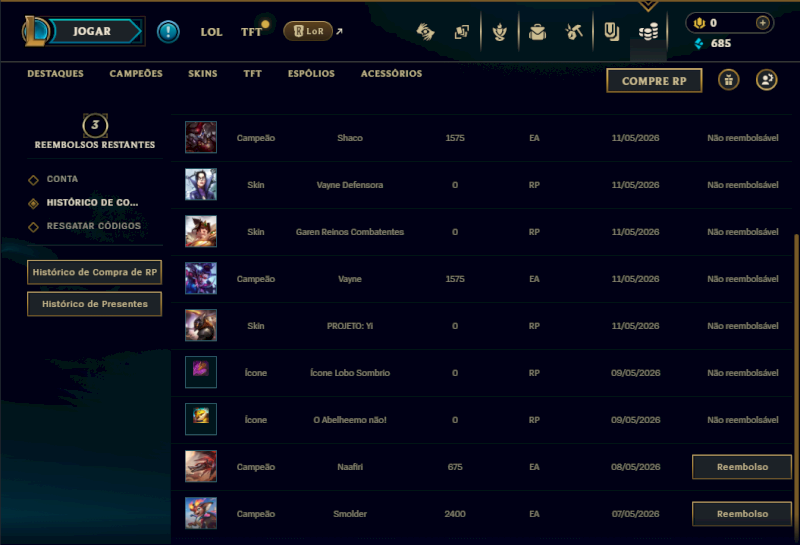This screenshot has height=545, width=800.
Task: Click the date 08/05/2026
Action: (x=635, y=466)
